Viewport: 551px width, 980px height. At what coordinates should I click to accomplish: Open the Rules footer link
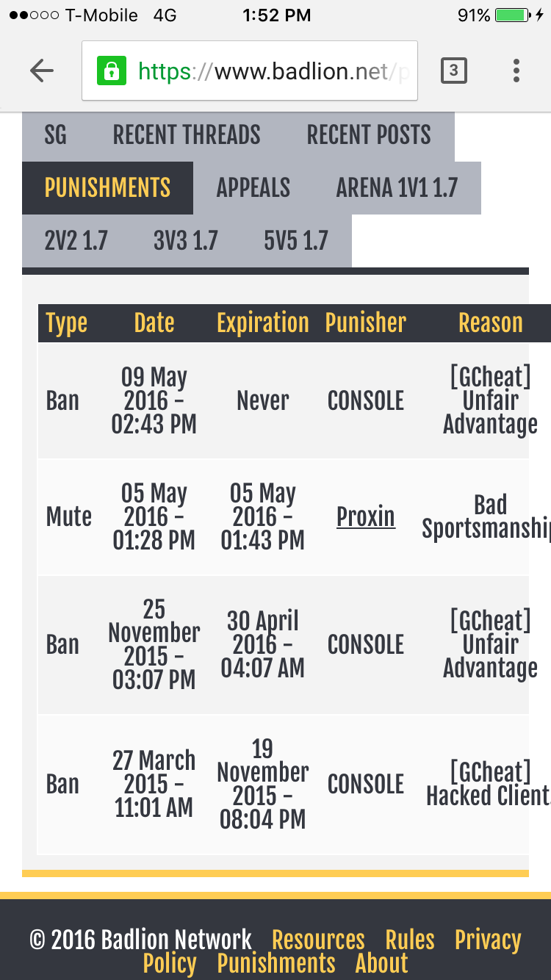click(x=410, y=940)
